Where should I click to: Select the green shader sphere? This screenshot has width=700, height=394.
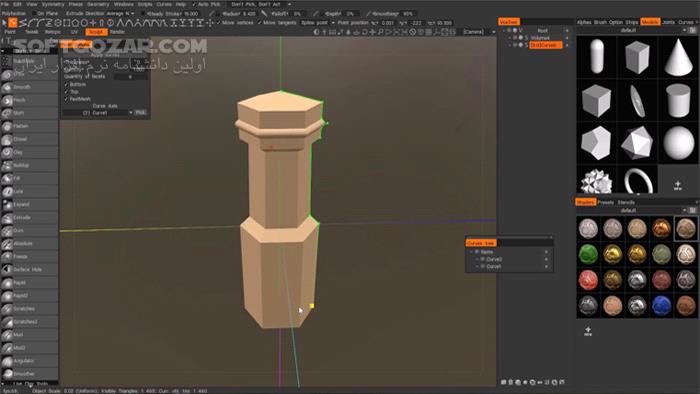(588, 254)
